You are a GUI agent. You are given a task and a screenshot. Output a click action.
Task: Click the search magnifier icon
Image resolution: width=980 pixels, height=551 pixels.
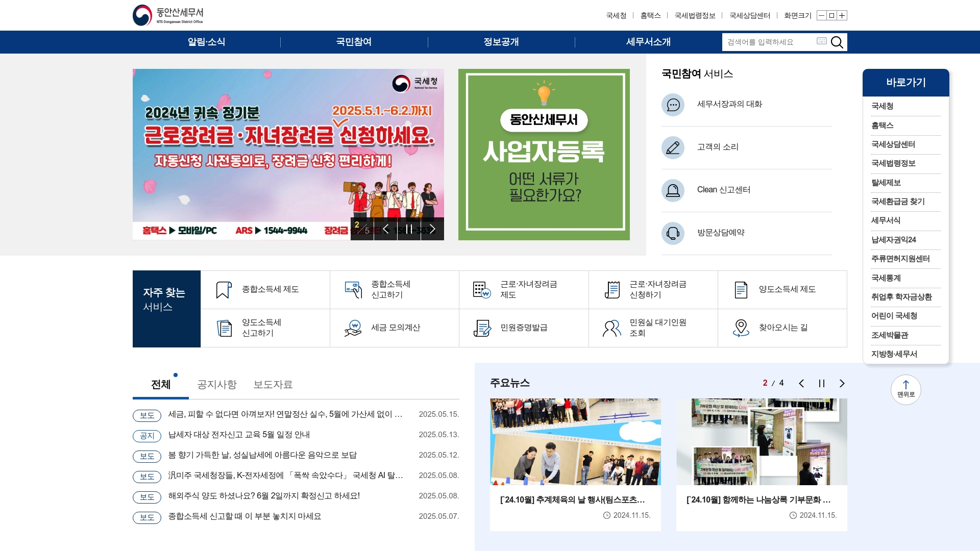pos(837,42)
